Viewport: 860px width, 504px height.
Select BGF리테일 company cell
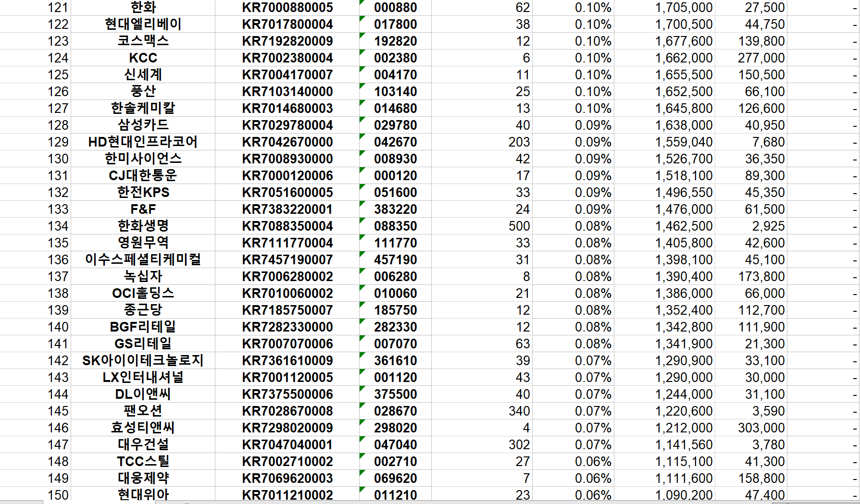point(143,327)
